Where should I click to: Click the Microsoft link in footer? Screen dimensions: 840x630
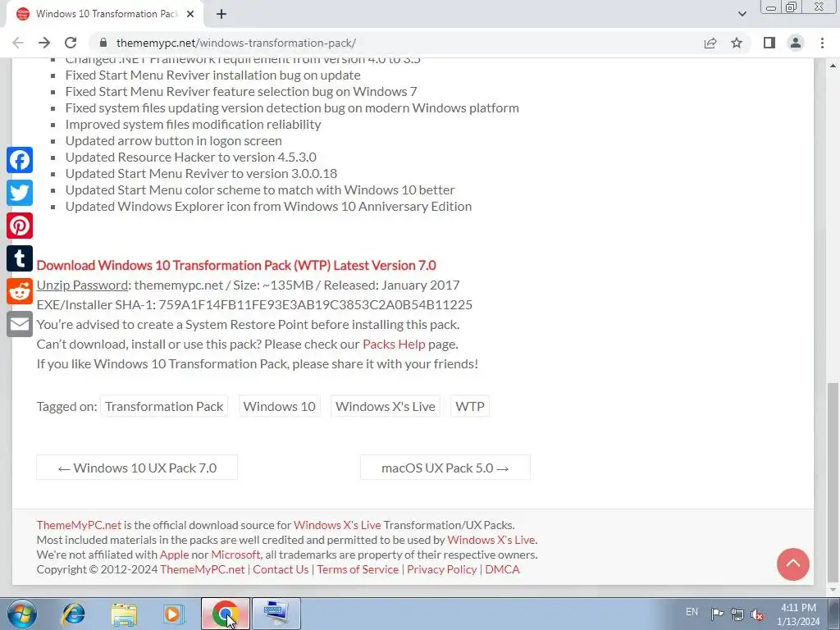coord(235,555)
